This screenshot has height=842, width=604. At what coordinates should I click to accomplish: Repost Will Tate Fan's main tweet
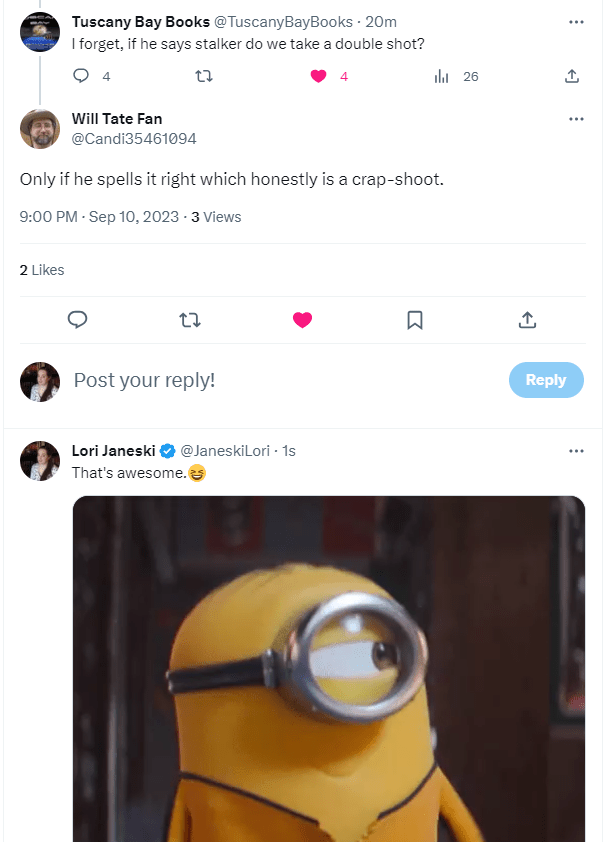190,320
